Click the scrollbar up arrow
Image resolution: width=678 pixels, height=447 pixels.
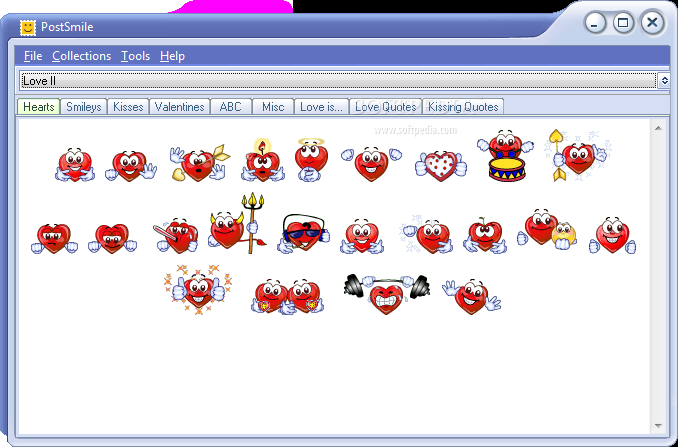point(659,128)
